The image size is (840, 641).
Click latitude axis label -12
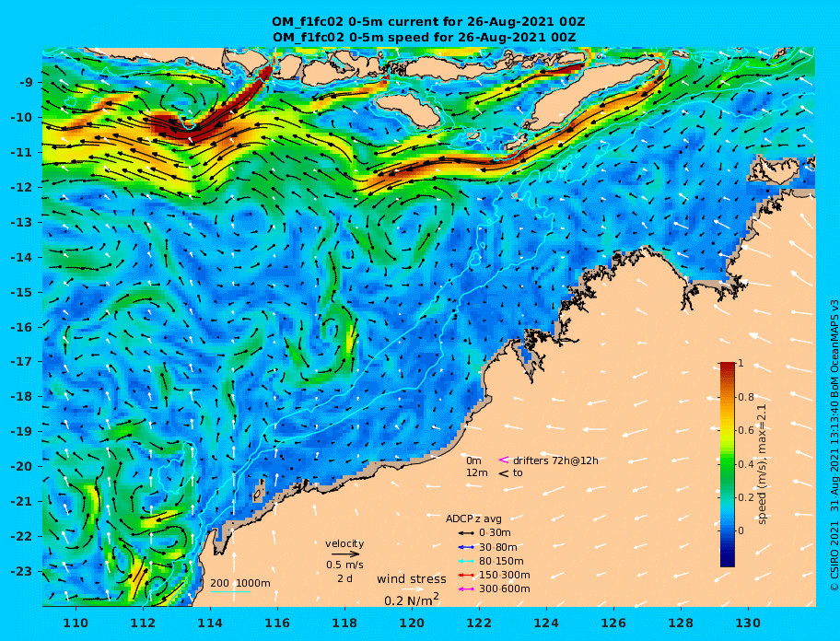coord(22,188)
